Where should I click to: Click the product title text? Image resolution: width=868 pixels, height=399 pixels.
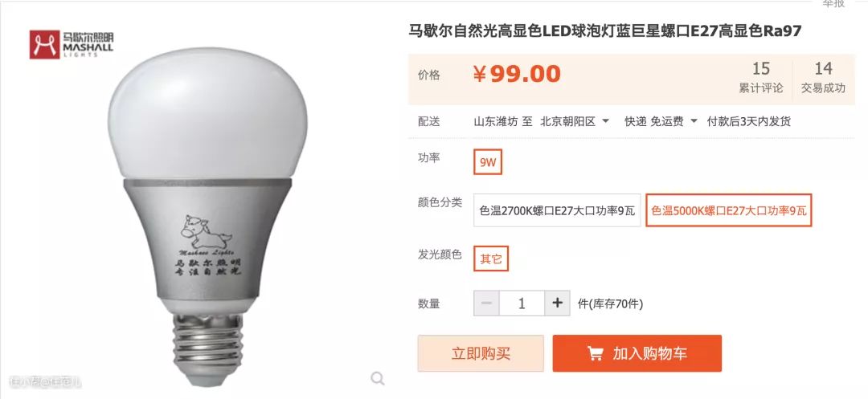605,31
